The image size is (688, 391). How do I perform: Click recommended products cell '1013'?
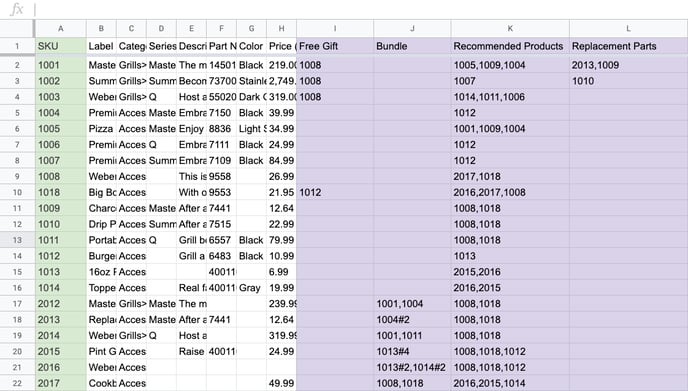[510, 256]
